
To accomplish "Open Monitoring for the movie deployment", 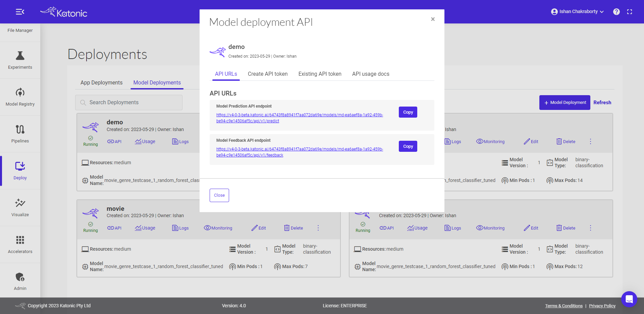I will click(x=218, y=228).
